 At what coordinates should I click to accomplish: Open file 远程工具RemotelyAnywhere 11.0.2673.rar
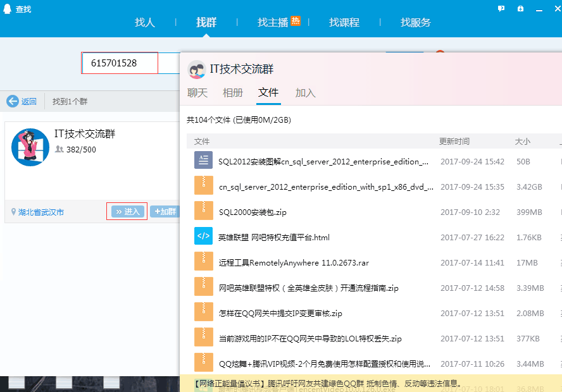click(x=294, y=263)
